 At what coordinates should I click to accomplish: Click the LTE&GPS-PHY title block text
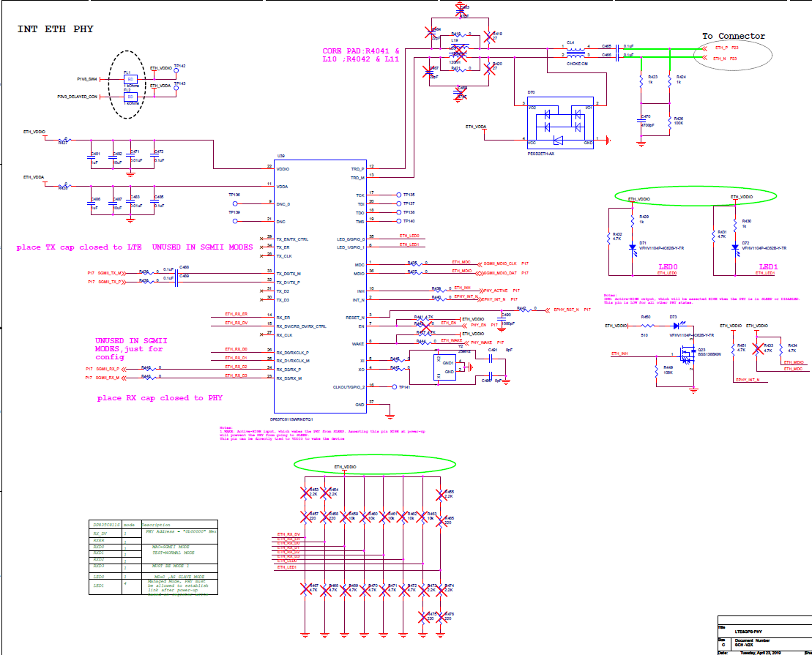coord(748,631)
